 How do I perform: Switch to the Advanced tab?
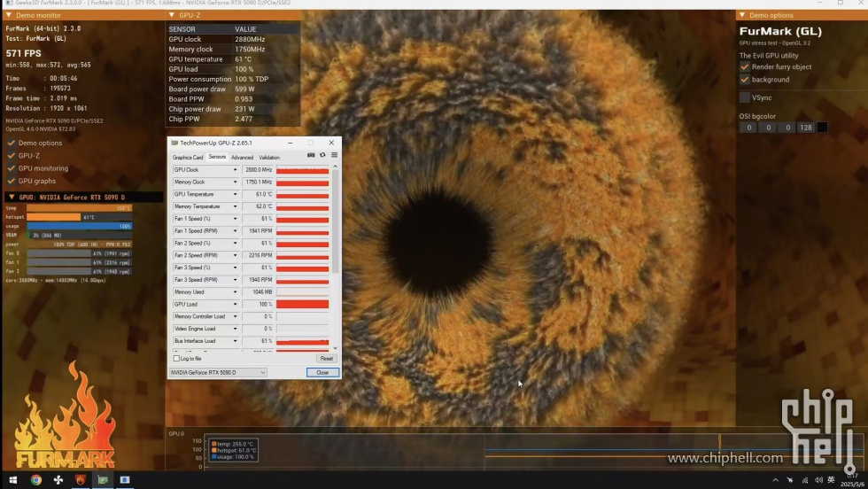[x=242, y=158]
